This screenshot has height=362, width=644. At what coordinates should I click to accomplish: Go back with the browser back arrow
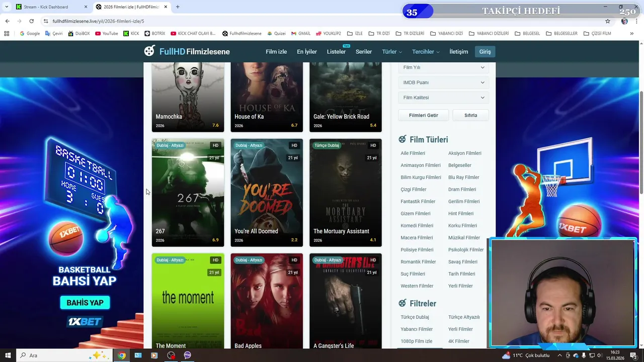[x=7, y=21]
